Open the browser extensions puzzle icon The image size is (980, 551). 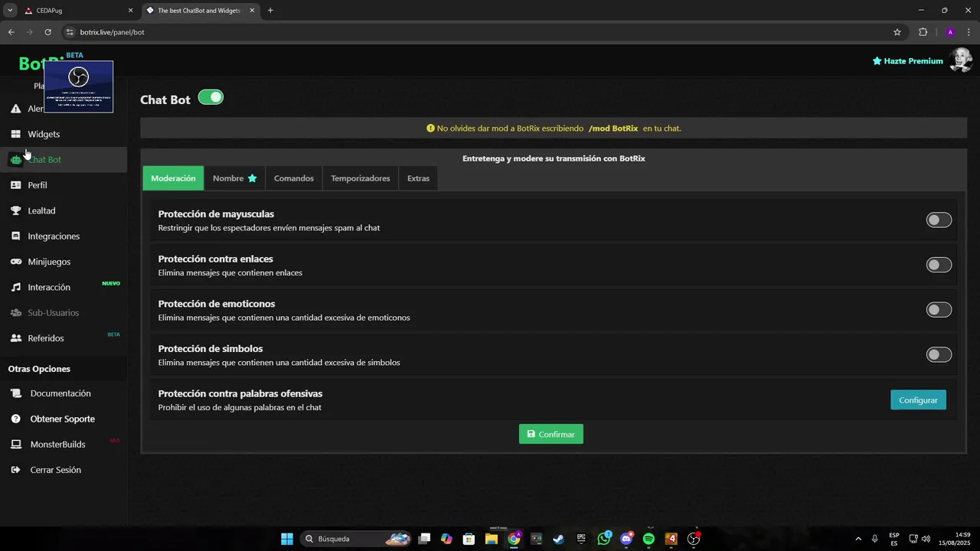[923, 32]
